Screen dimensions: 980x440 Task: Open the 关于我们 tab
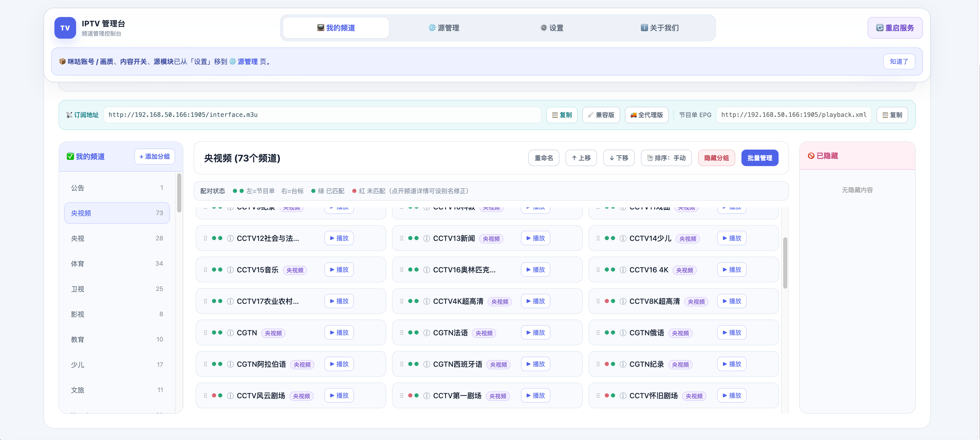(660, 28)
